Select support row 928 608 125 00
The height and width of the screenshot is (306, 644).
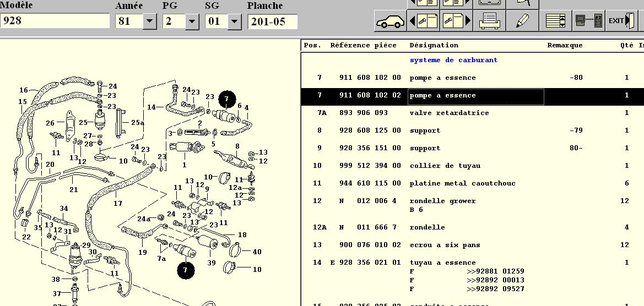pos(472,130)
